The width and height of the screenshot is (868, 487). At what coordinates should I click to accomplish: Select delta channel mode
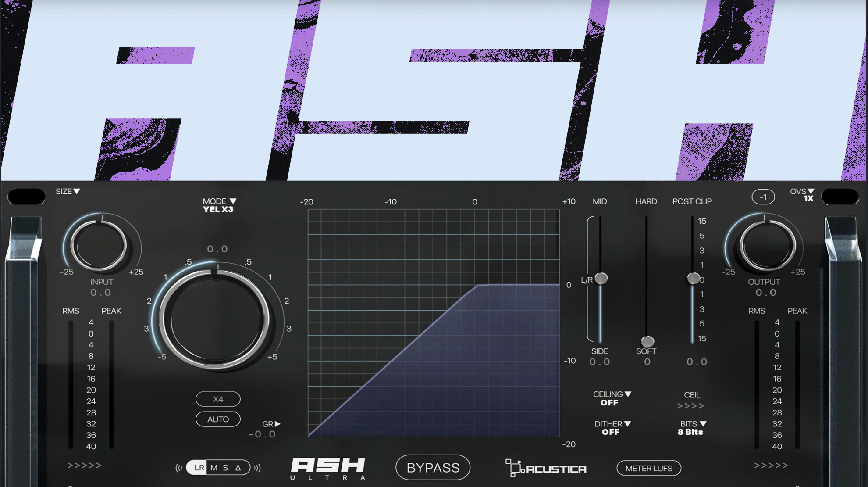(238, 468)
